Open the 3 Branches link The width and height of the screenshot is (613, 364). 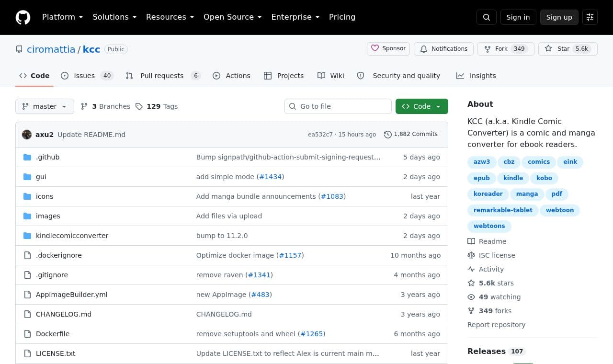pos(105,106)
